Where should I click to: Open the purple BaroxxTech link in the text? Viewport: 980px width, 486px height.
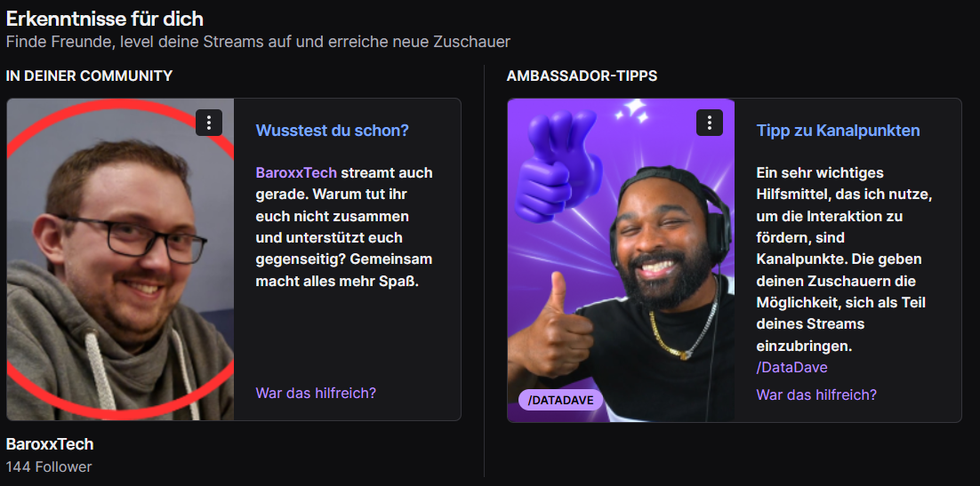[x=296, y=172]
